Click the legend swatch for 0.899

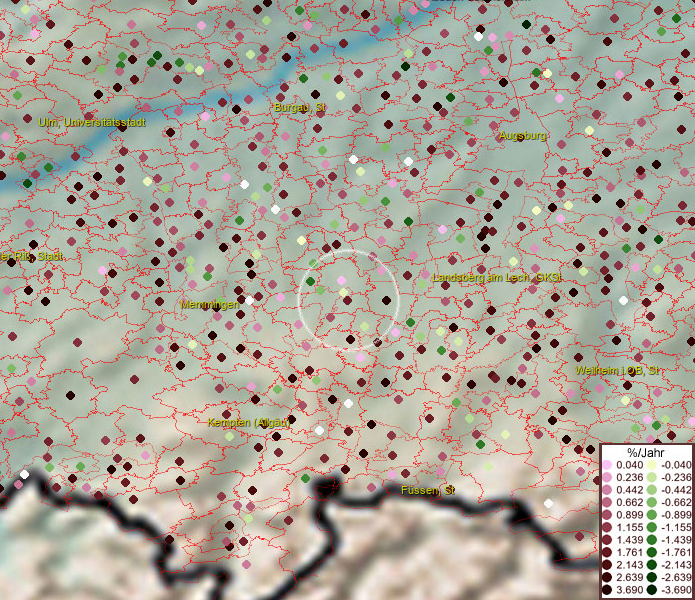(607, 515)
